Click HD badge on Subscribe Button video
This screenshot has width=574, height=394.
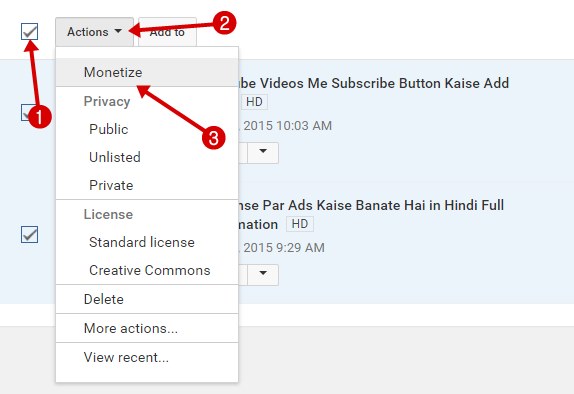tap(254, 101)
